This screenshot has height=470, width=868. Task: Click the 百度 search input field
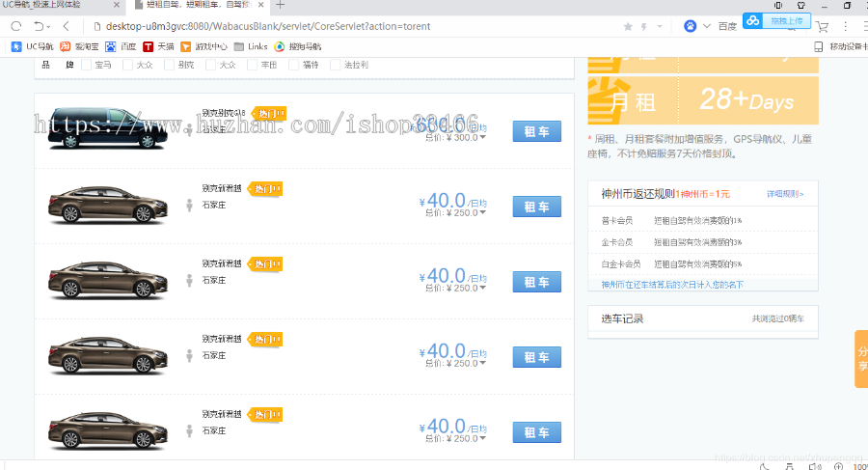point(728,27)
